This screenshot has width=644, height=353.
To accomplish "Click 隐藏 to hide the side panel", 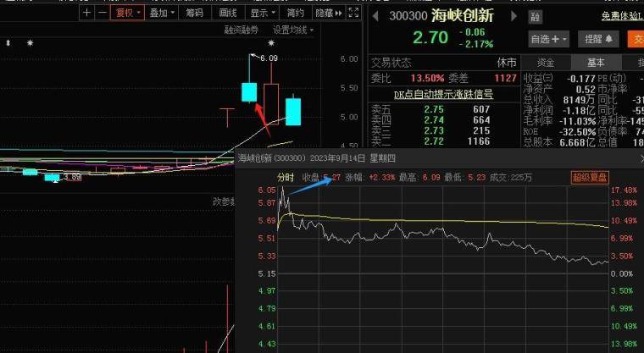I will tap(328, 14).
